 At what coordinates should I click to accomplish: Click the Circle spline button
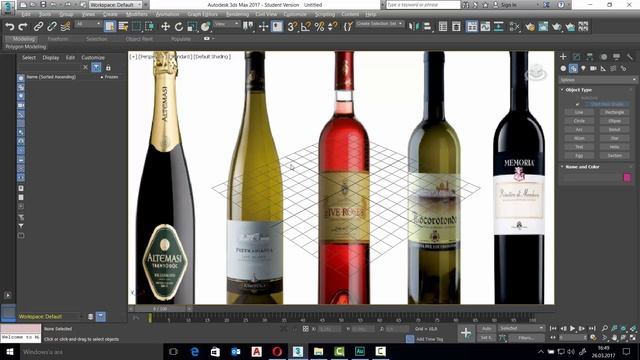[579, 121]
